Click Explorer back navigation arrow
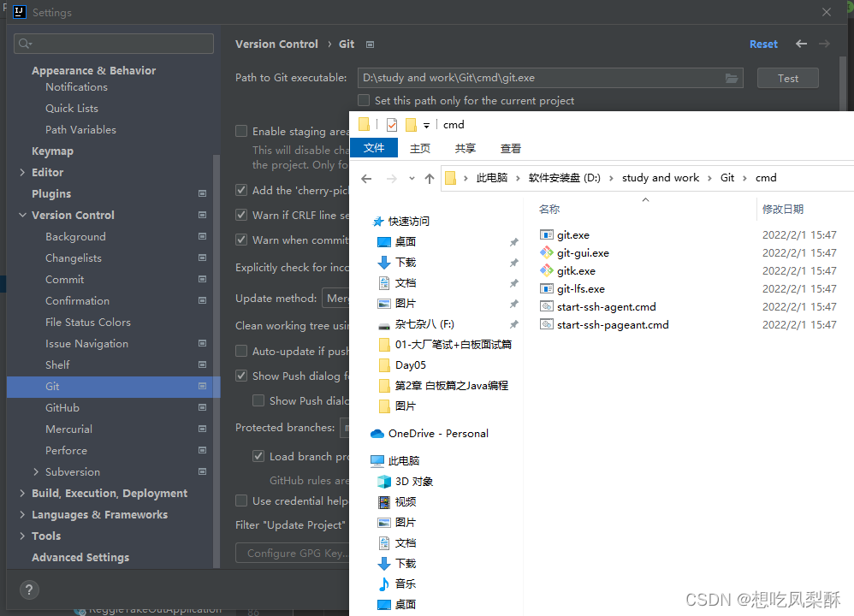The height and width of the screenshot is (616, 854). pyautogui.click(x=366, y=178)
